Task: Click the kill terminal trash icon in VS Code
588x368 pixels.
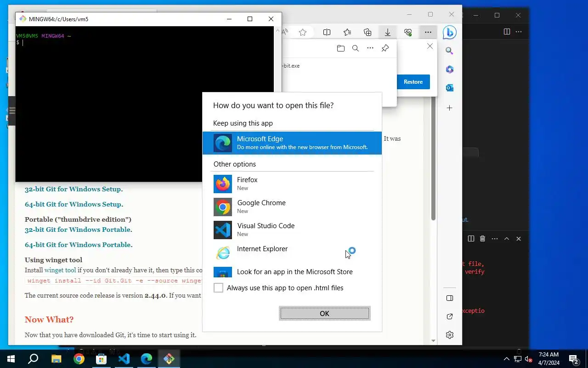Action: (482, 239)
